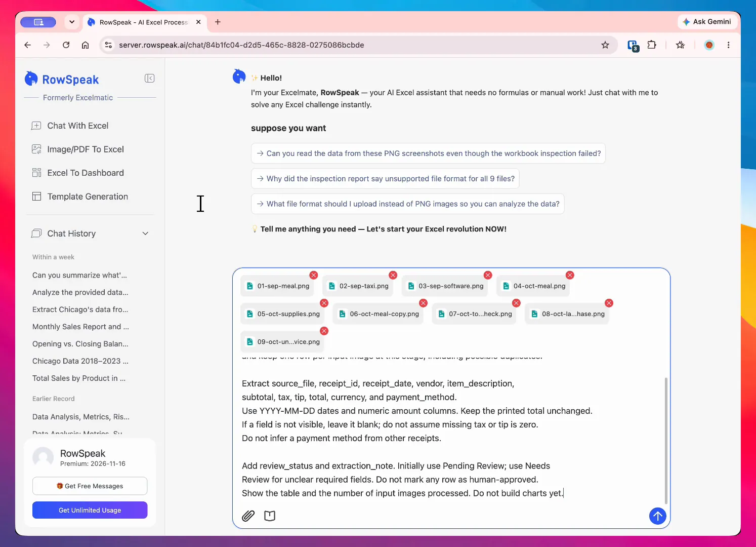Remove the 03-sep-software.png attachment
The height and width of the screenshot is (547, 756).
point(488,275)
